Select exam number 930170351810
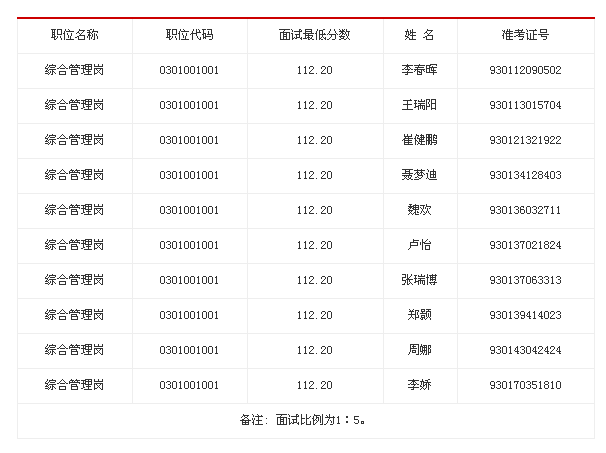This screenshot has height=453, width=606. (x=525, y=385)
